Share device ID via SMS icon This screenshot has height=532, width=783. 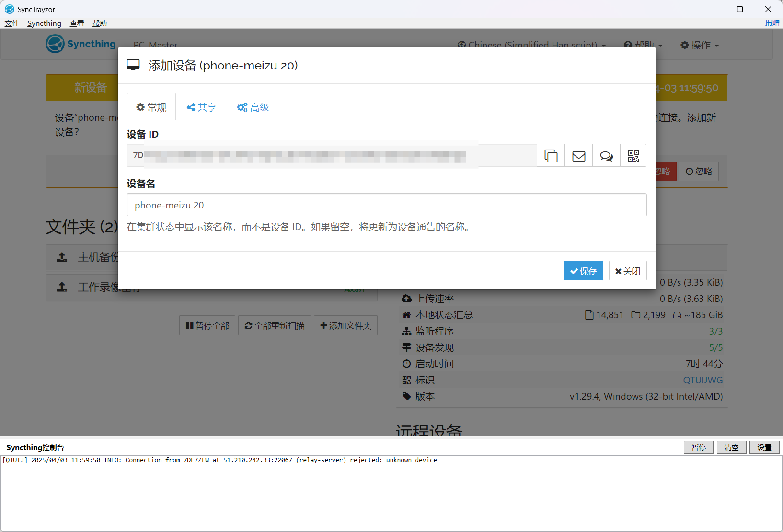(x=606, y=156)
